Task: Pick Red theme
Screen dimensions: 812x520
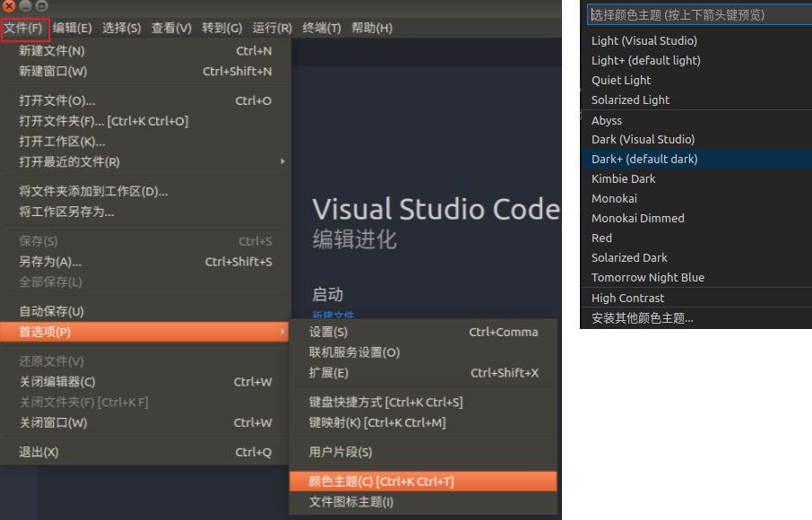Action: pos(696,238)
